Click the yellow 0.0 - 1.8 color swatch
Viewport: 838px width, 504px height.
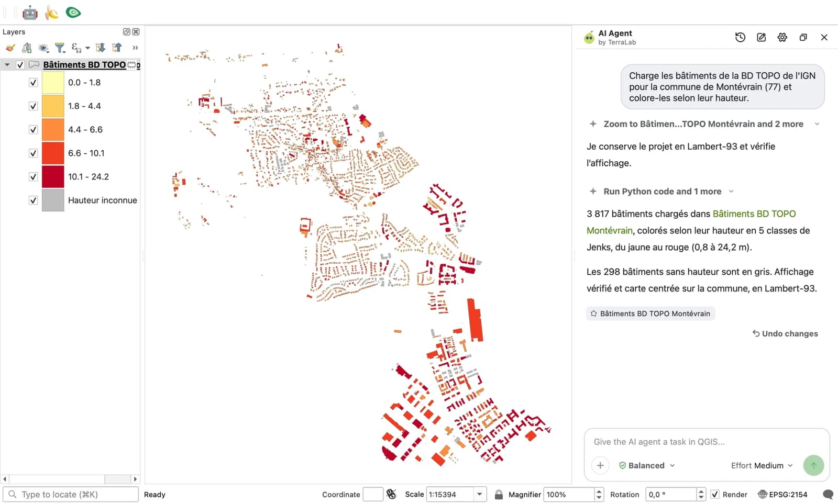coord(53,83)
